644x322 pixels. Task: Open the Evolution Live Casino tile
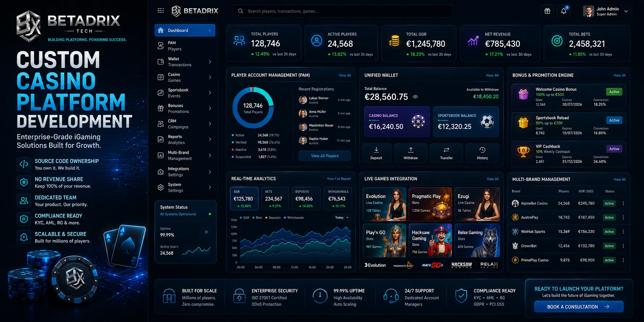pyautogui.click(x=384, y=204)
